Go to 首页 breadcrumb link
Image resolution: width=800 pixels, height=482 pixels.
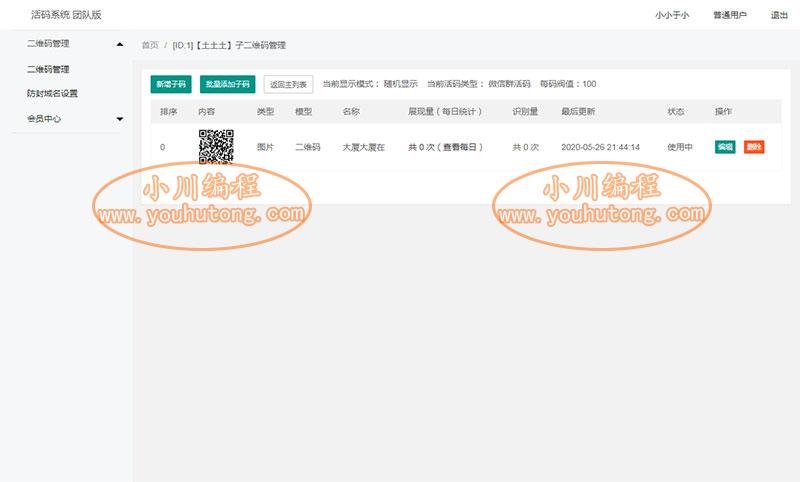[150, 45]
